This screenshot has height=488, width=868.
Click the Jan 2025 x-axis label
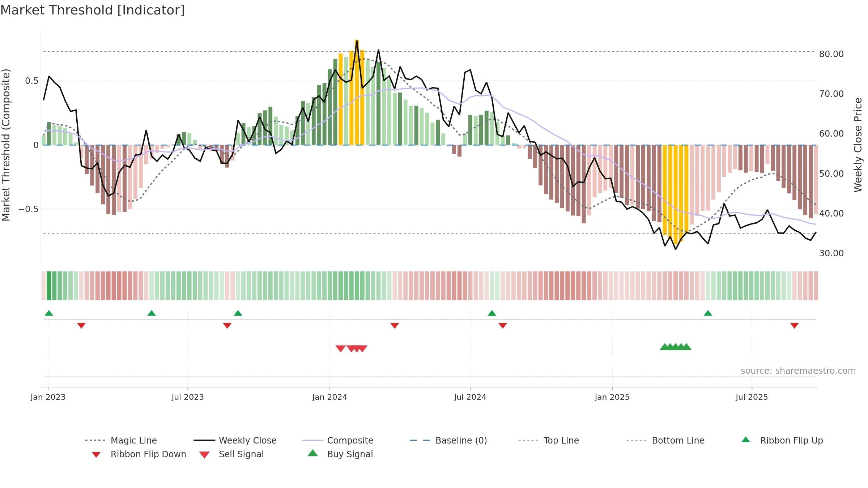click(612, 397)
